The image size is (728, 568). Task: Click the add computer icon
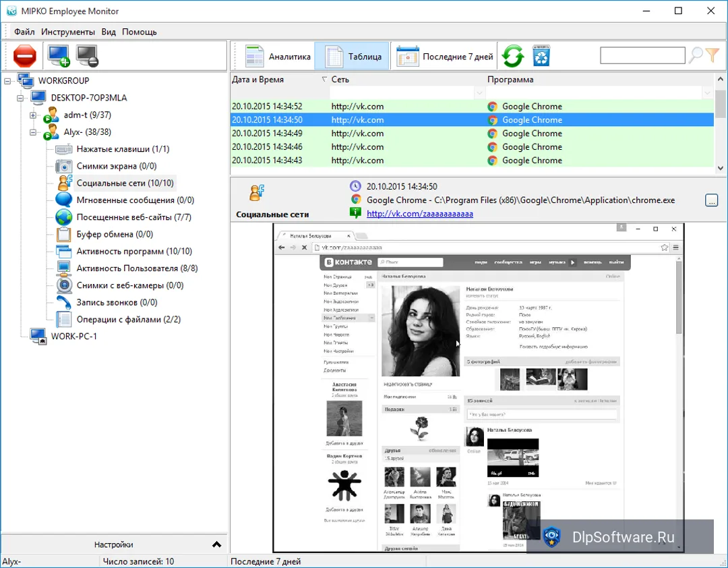pyautogui.click(x=59, y=56)
